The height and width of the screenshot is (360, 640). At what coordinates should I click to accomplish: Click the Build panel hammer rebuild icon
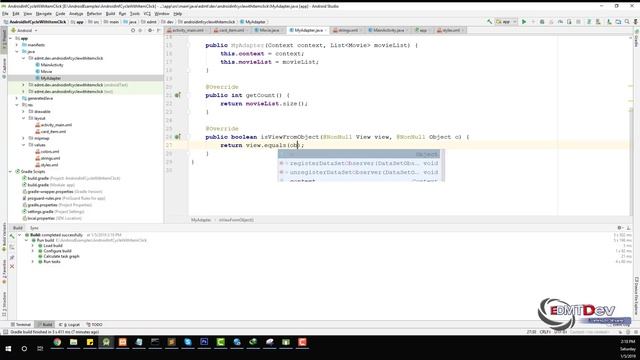pos(12,236)
